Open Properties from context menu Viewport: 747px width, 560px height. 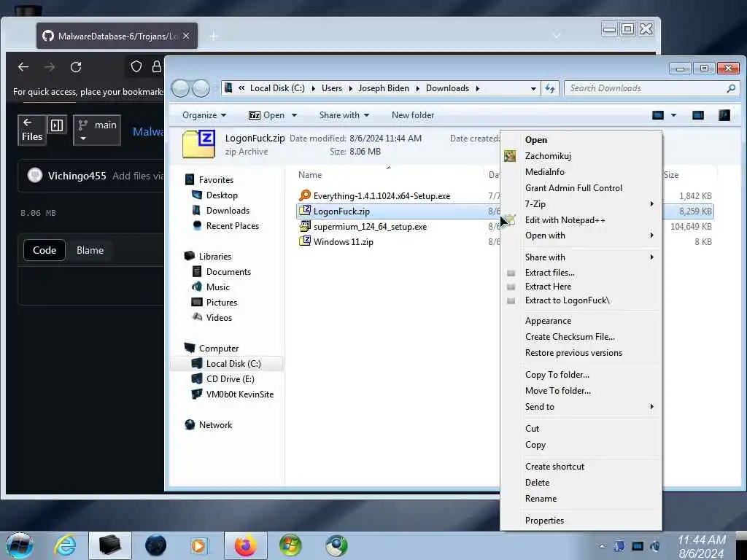click(x=544, y=521)
